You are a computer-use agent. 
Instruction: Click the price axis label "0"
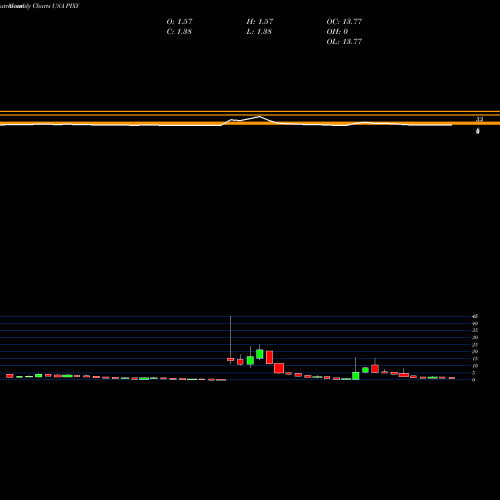[x=473, y=380]
